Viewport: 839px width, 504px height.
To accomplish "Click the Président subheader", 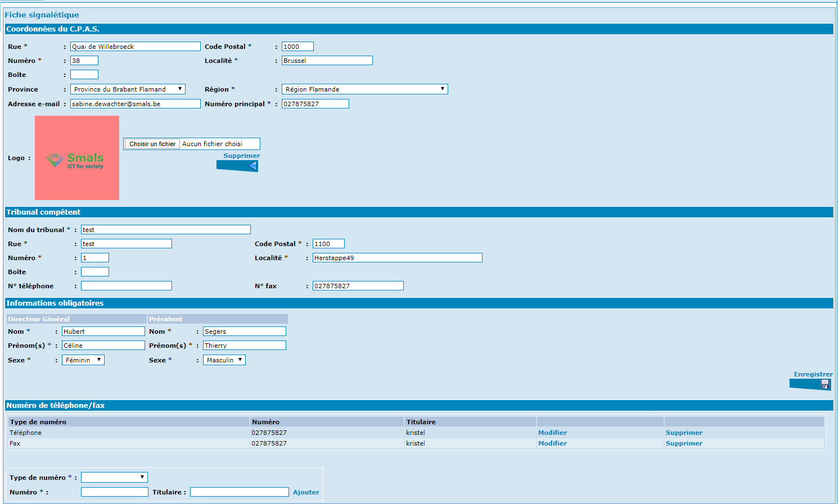I will [218, 319].
